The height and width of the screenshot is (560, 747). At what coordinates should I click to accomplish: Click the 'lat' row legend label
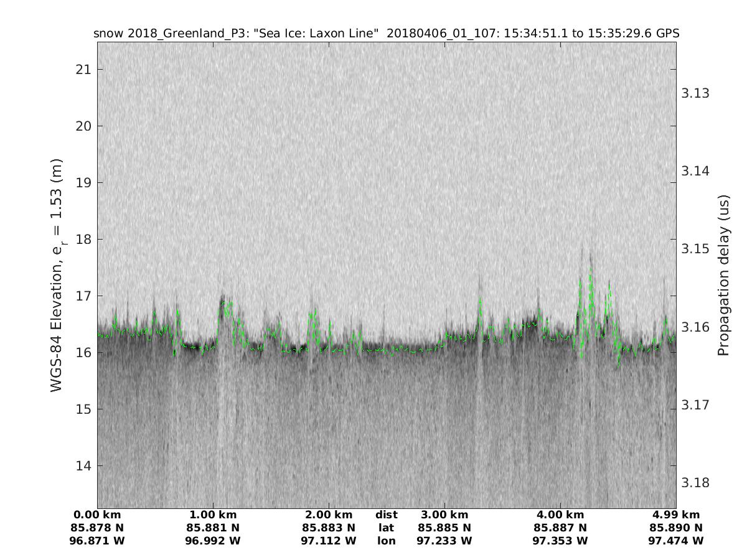tap(386, 528)
